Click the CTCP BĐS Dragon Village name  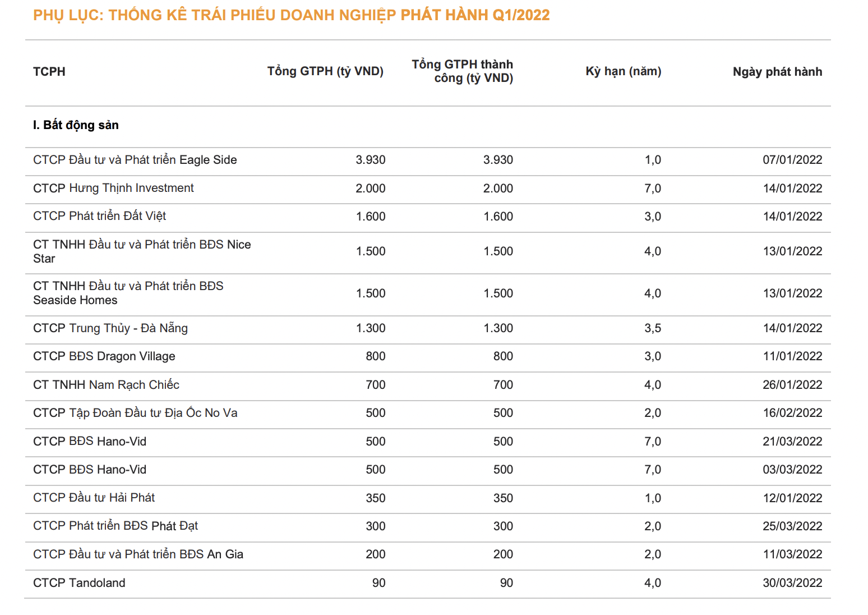(x=104, y=356)
